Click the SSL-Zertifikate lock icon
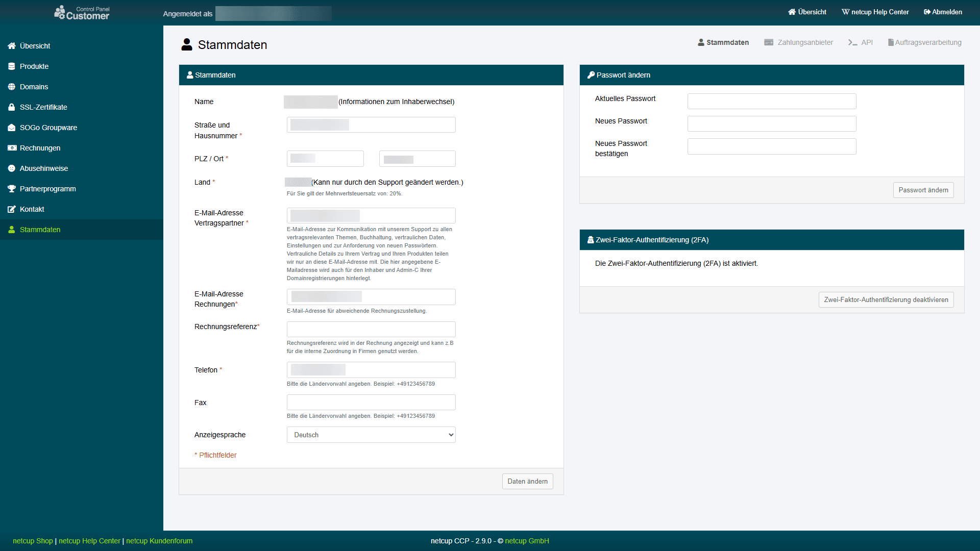This screenshot has height=551, width=980. click(12, 107)
